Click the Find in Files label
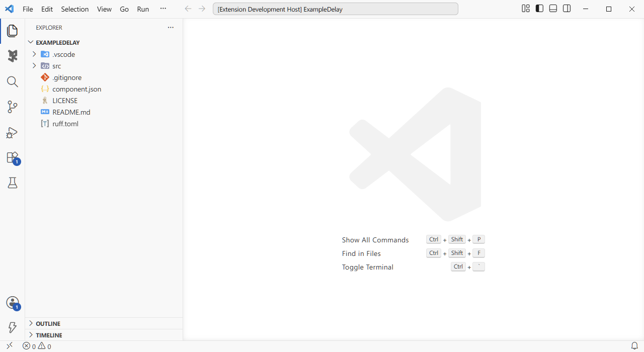 (361, 253)
